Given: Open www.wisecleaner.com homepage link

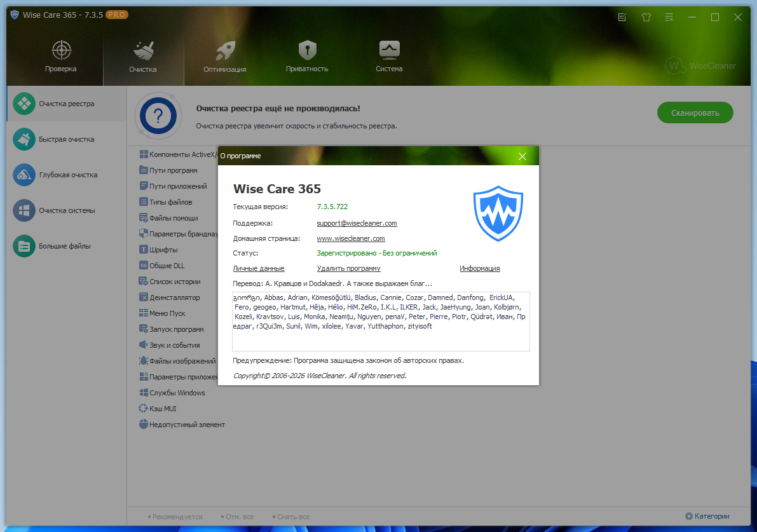Looking at the screenshot, I should pos(351,238).
